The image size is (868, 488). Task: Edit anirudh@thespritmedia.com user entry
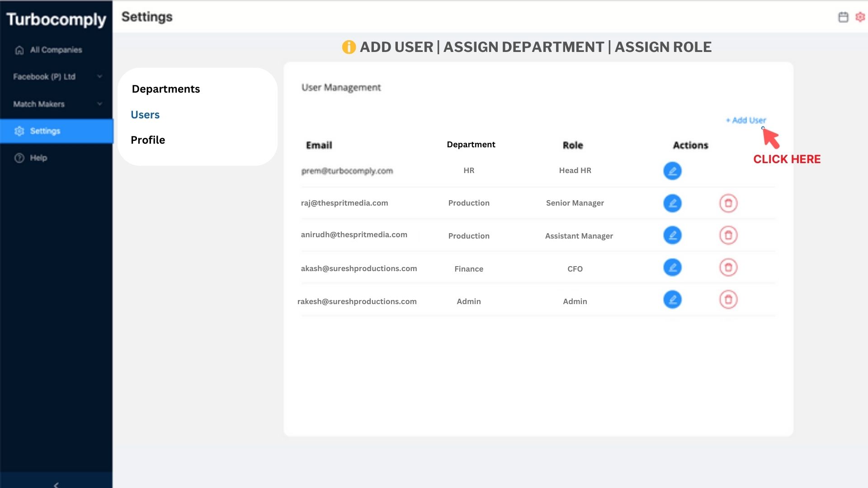point(672,235)
